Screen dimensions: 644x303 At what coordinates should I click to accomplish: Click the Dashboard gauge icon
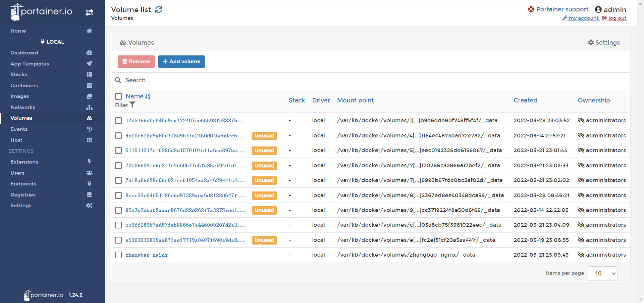coord(89,53)
